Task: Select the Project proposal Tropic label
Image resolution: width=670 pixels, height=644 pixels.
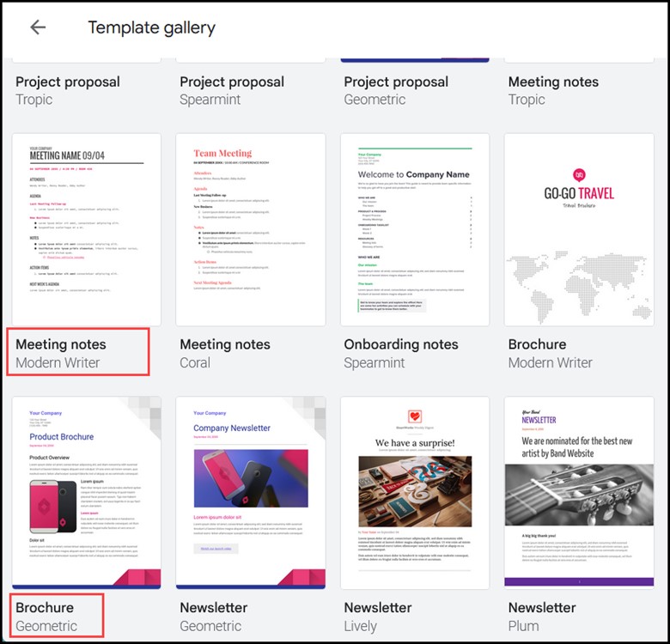Action: pyautogui.click(x=68, y=90)
